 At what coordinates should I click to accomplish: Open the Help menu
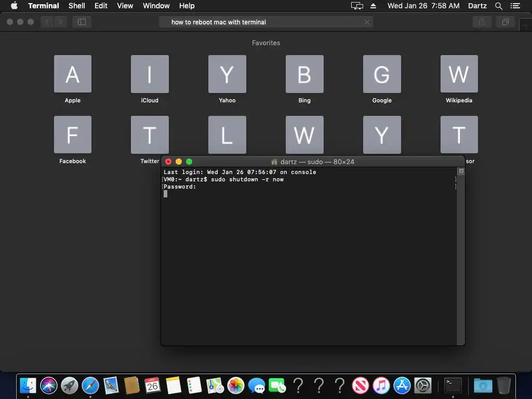pos(187,6)
